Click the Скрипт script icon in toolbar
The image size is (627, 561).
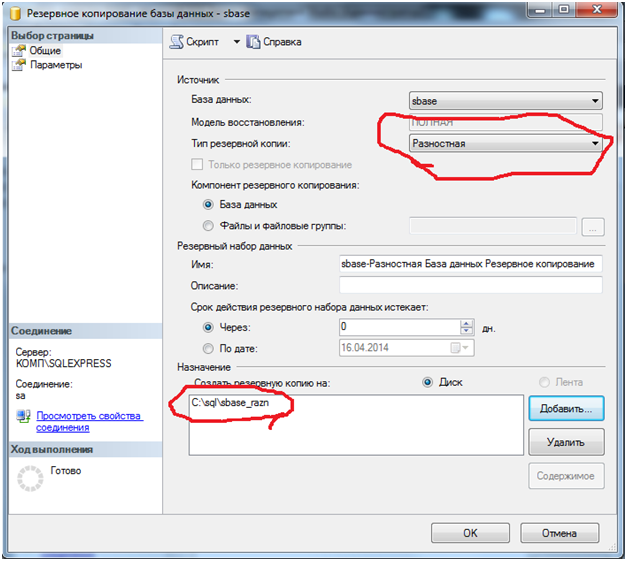tap(177, 42)
